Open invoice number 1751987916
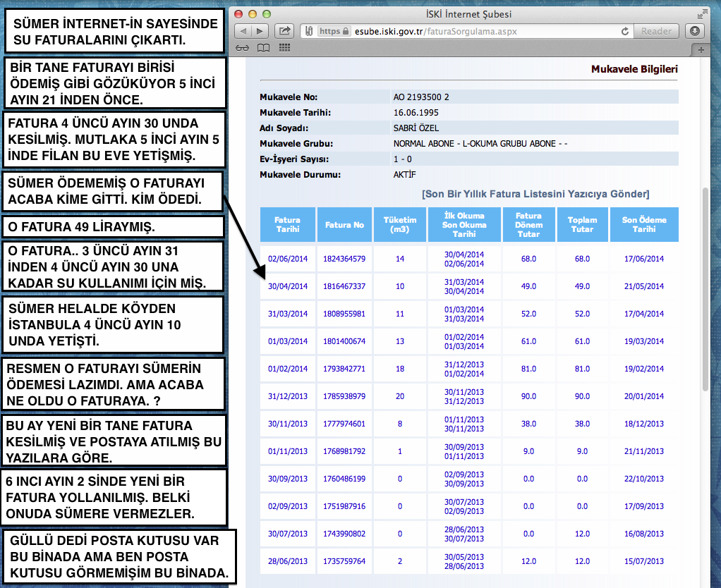This screenshot has height=588, width=721. point(344,506)
